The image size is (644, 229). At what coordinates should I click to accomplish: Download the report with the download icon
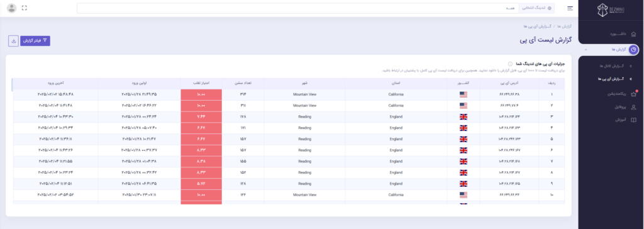[14, 41]
